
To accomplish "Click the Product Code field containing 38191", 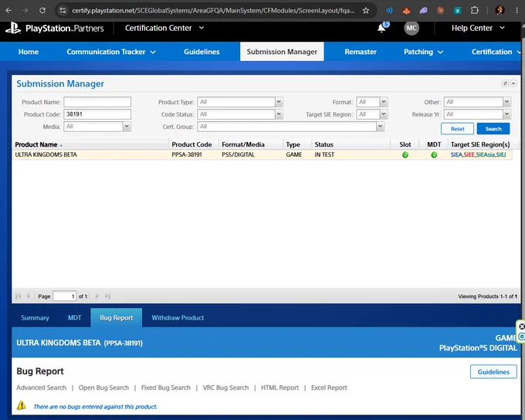I will point(97,114).
